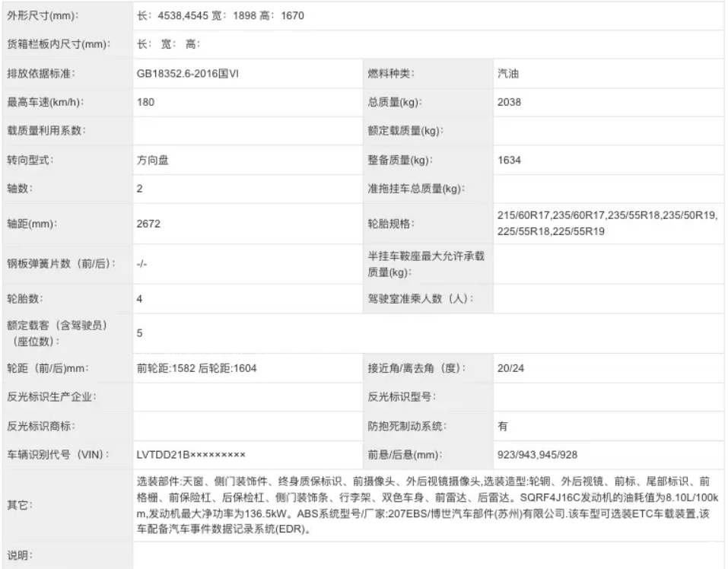This screenshot has width=728, height=569.
Task: Select the max speed value 180
Action: coord(145,102)
